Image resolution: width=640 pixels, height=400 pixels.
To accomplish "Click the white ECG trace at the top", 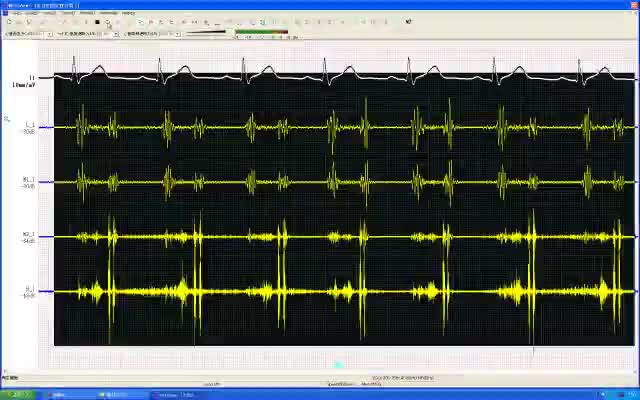I will [x=300, y=77].
